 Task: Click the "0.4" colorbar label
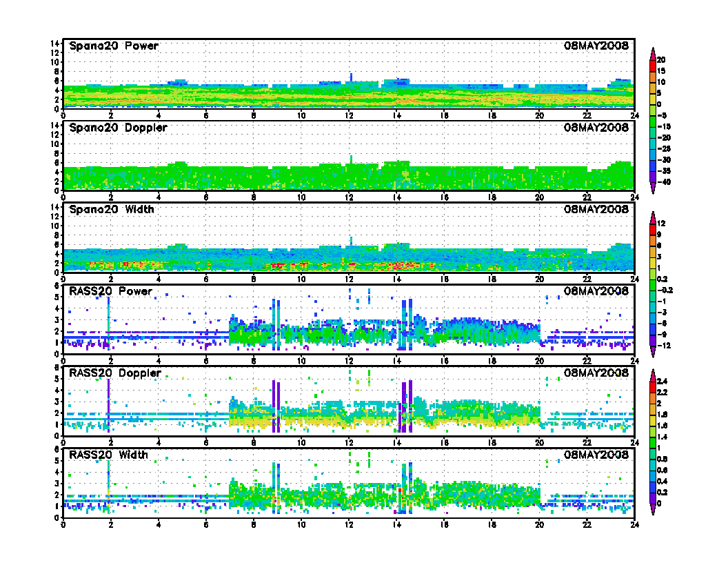point(662,482)
